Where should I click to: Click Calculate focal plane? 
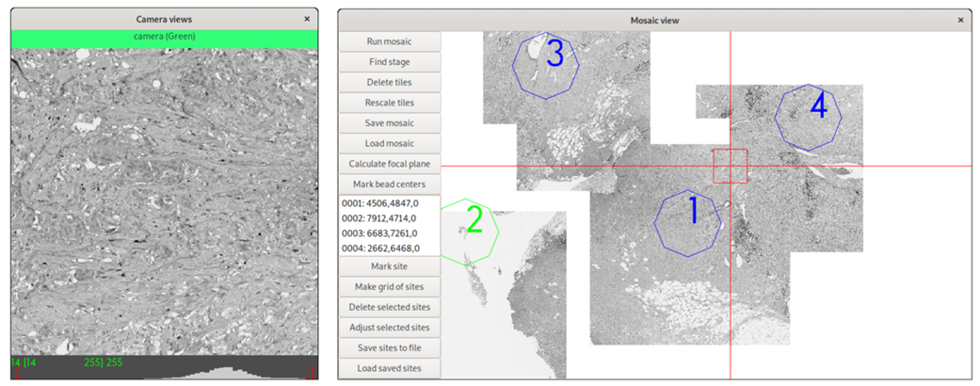[390, 164]
